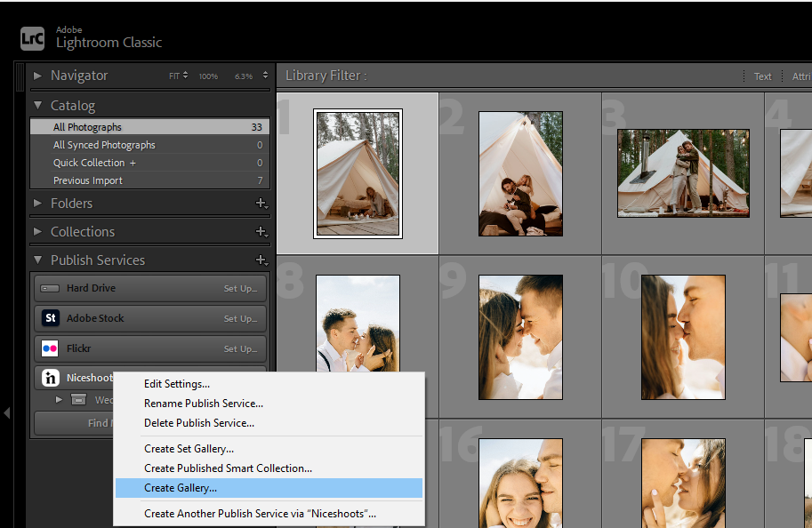
Task: Click Library Filter label
Action: click(326, 76)
